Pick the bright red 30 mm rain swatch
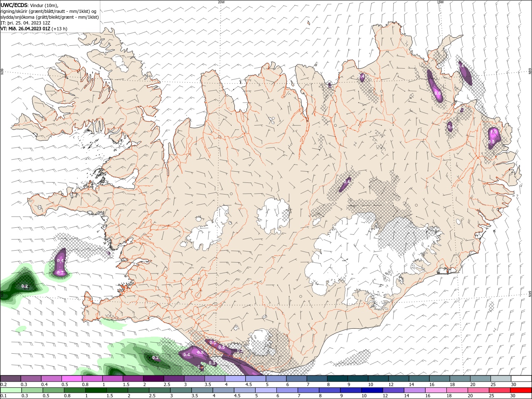Viewport: 532px width, 399px height. click(521, 390)
